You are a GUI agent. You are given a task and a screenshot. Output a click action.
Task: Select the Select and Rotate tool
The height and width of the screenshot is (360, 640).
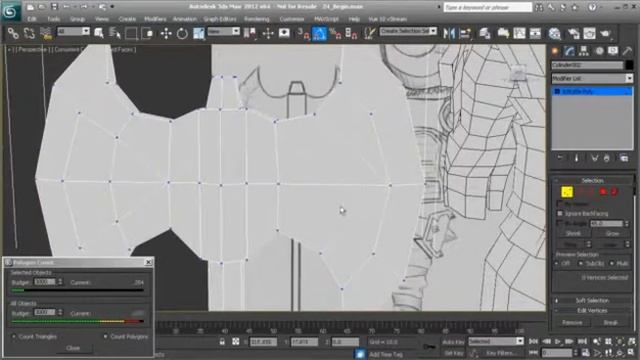coord(182,33)
